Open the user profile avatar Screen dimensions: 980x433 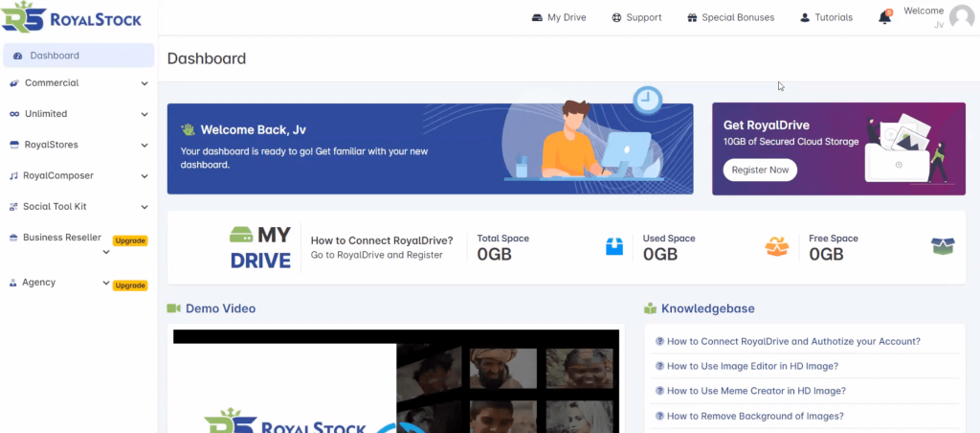pyautogui.click(x=961, y=17)
